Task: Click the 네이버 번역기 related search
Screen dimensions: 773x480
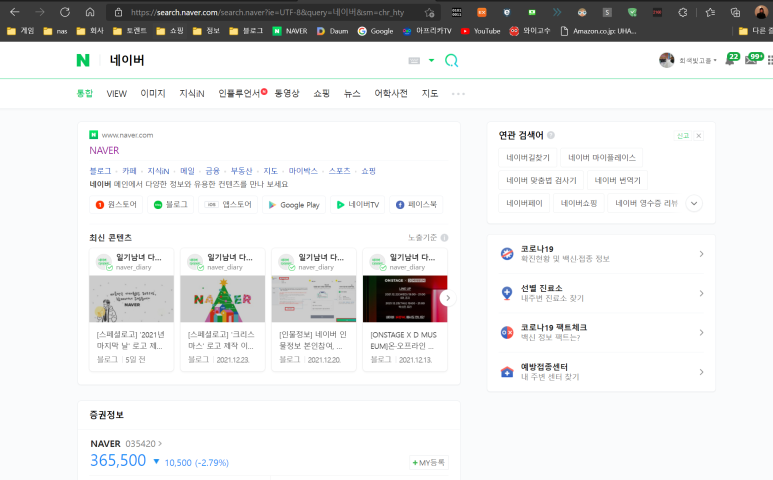Action: (617, 180)
